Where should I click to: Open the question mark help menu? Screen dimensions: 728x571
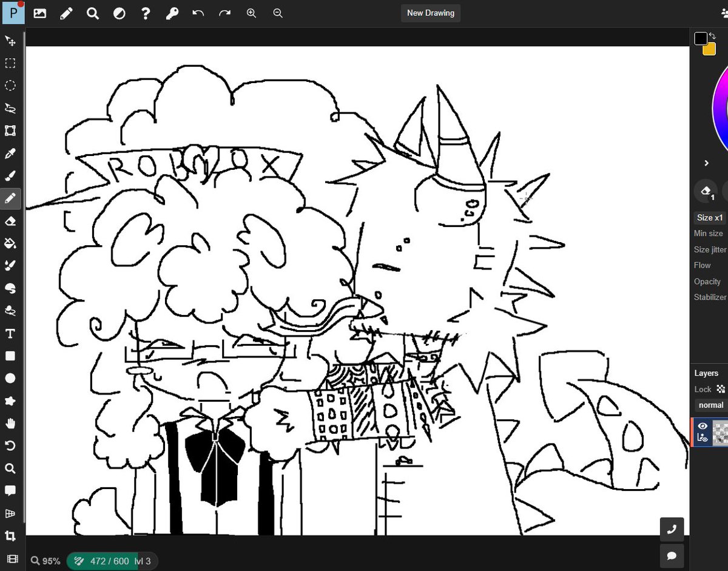pyautogui.click(x=146, y=13)
